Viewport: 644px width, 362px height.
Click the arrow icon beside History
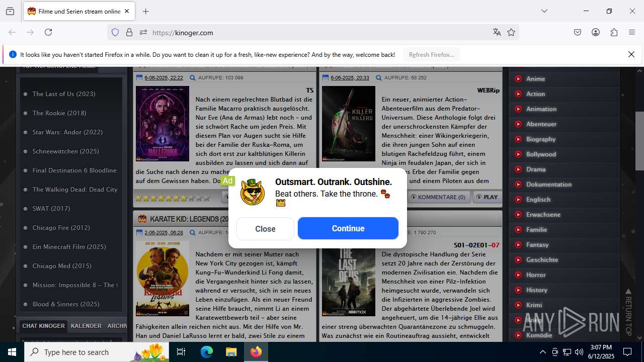point(518,290)
